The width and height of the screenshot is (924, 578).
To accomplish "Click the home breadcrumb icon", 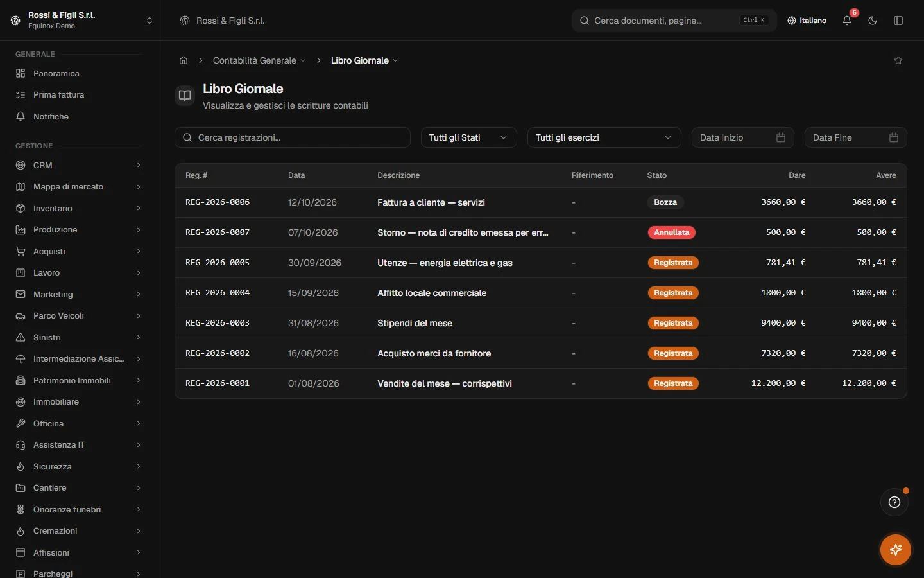I will click(x=184, y=60).
